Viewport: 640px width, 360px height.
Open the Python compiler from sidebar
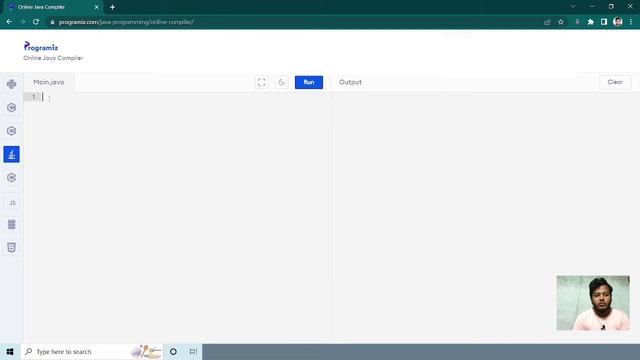(11, 84)
